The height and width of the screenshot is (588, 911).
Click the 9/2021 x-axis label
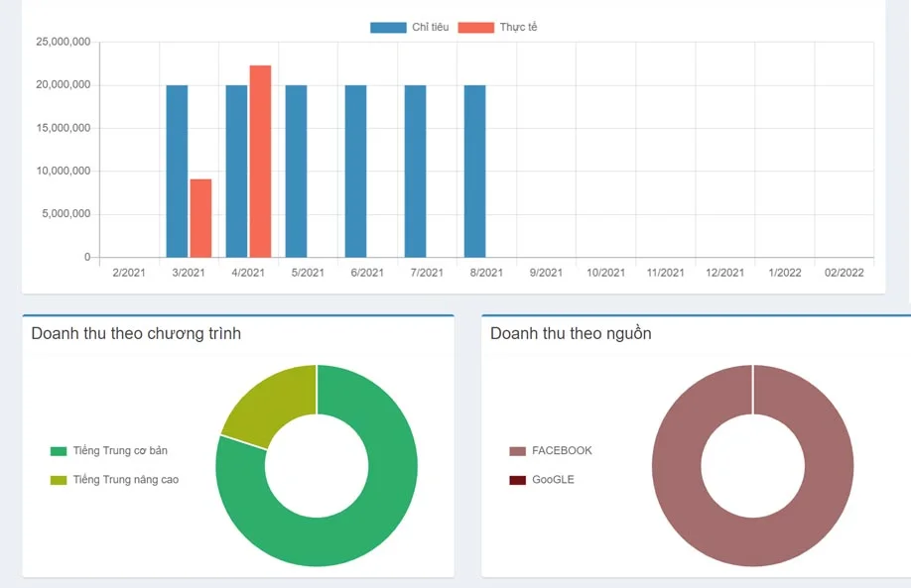pyautogui.click(x=546, y=273)
